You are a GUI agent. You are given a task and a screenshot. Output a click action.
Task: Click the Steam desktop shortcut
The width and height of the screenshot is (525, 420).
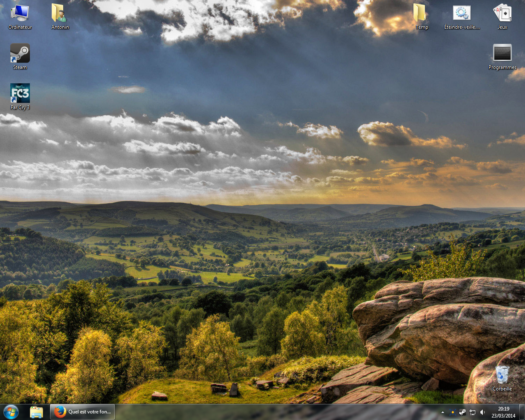[x=20, y=54]
